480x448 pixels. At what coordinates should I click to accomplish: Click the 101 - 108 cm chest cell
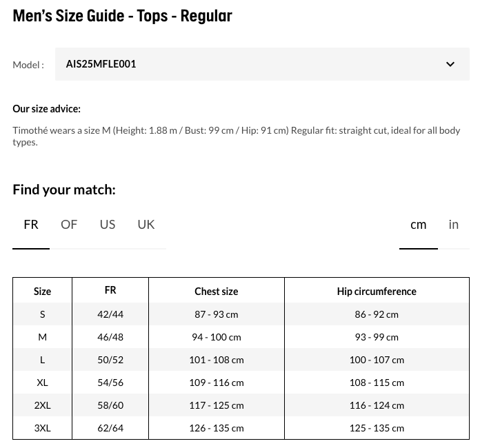pyautogui.click(x=217, y=360)
